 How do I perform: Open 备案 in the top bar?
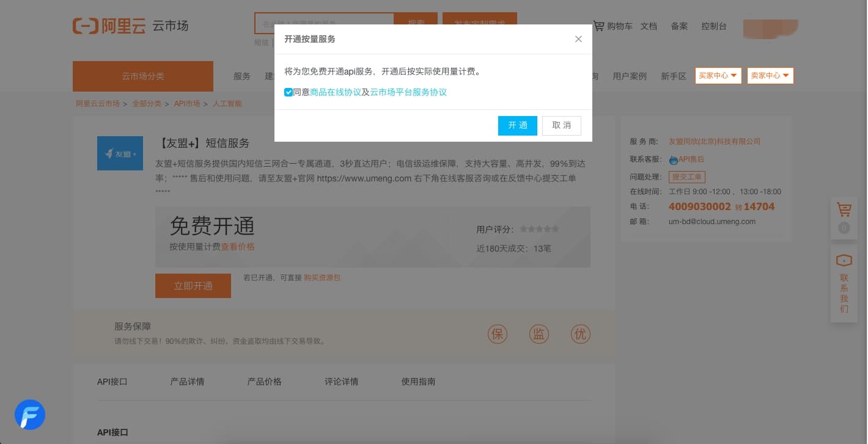(679, 26)
